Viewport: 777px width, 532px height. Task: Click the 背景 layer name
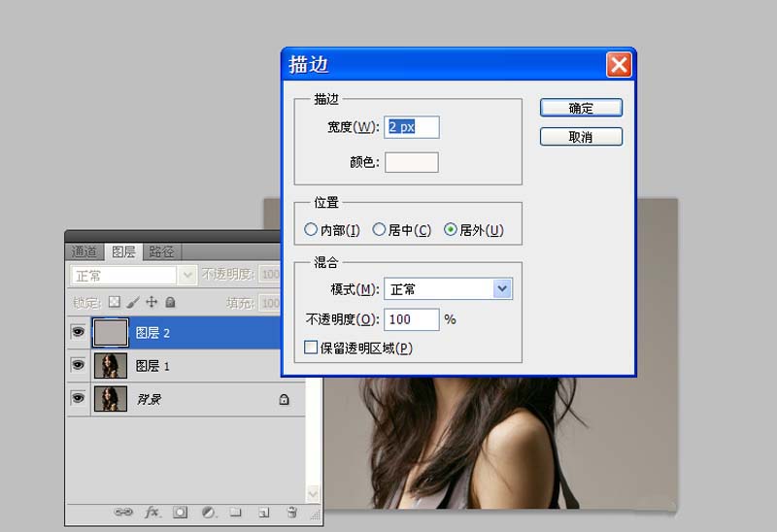[x=150, y=399]
